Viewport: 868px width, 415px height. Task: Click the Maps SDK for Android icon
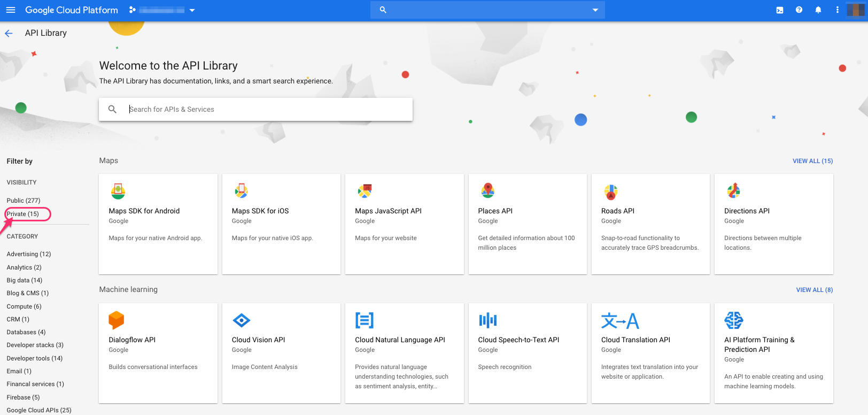pos(118,191)
